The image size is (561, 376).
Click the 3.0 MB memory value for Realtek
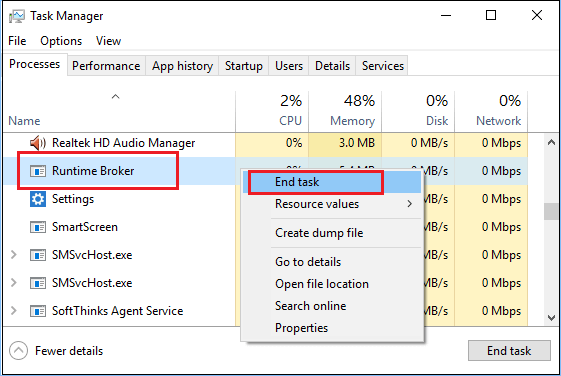(357, 143)
